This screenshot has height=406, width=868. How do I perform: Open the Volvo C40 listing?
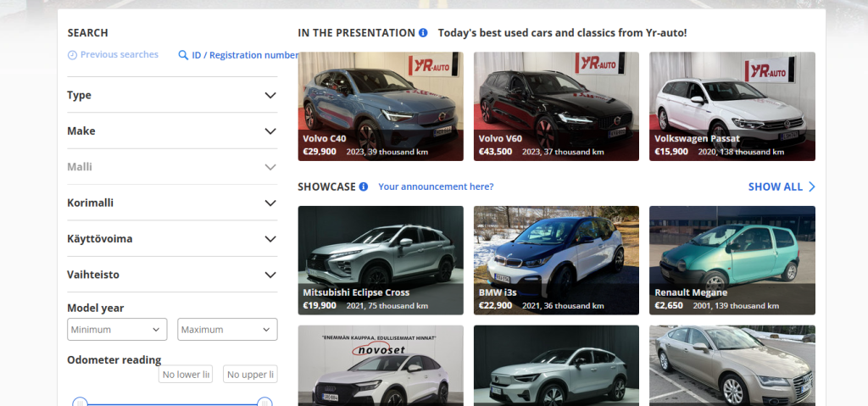pyautogui.click(x=381, y=106)
